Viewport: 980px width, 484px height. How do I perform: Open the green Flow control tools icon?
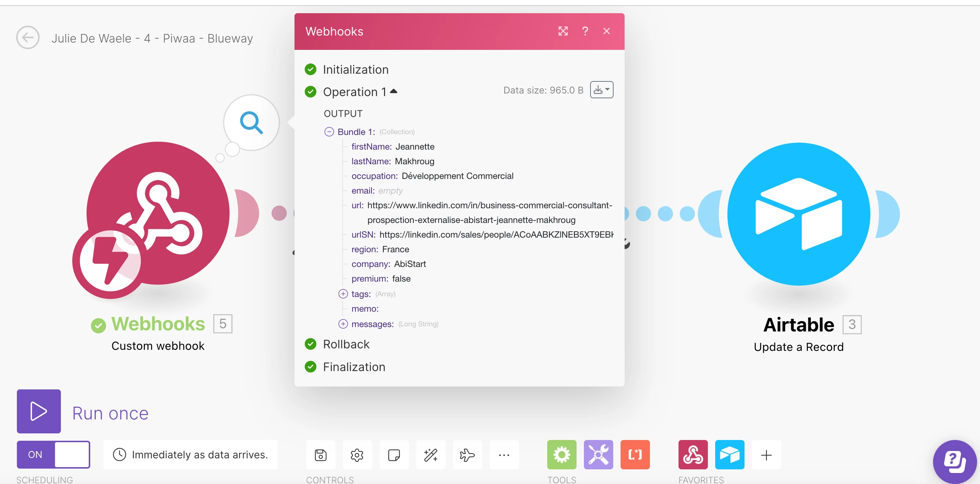point(562,455)
